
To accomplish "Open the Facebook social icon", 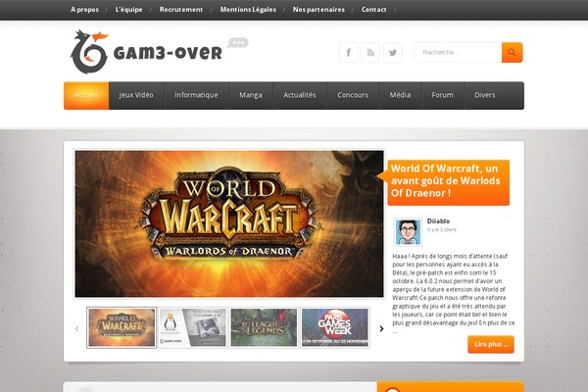I will (x=348, y=53).
